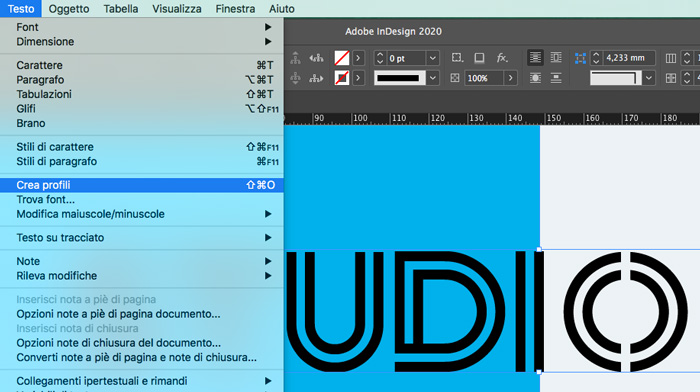Click the opacity percentage icon
This screenshot has height=392, width=700.
coord(454,78)
